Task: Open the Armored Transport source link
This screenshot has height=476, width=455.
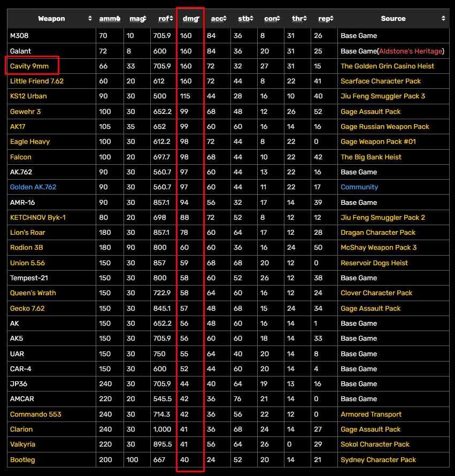Action: click(371, 414)
